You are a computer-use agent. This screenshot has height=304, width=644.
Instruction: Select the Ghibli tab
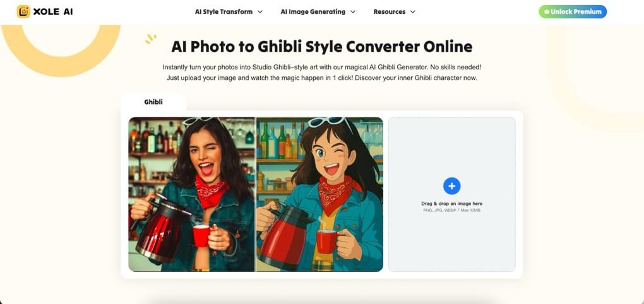[x=153, y=102]
